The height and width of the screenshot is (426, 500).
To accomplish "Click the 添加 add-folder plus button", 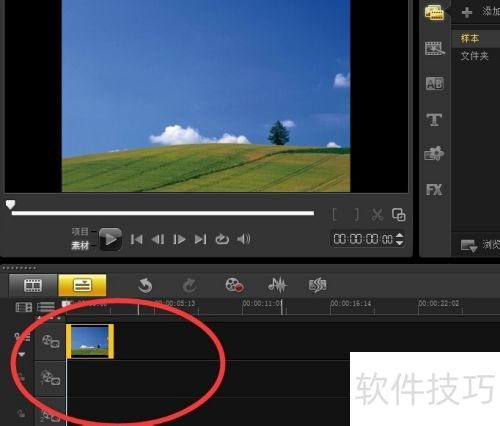I will pos(467,12).
